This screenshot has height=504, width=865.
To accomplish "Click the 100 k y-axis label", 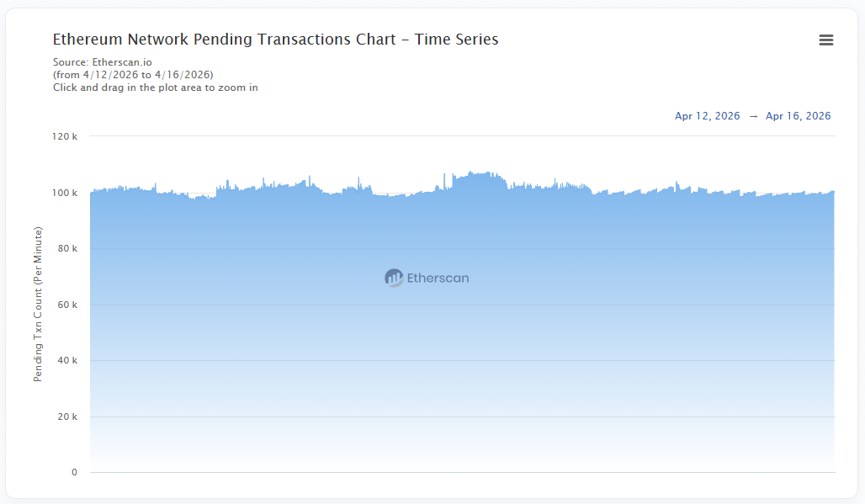I will click(x=65, y=193).
